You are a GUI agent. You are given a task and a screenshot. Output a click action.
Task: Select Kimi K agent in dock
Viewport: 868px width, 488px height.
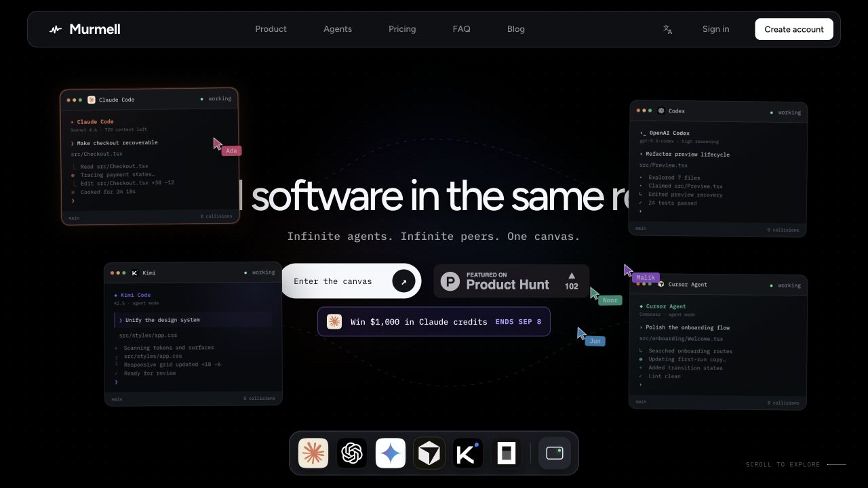(x=468, y=453)
